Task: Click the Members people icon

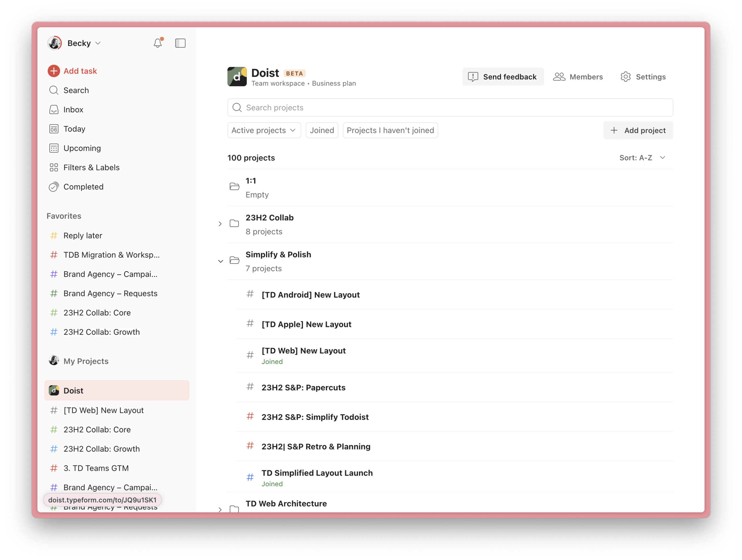Action: pos(559,77)
